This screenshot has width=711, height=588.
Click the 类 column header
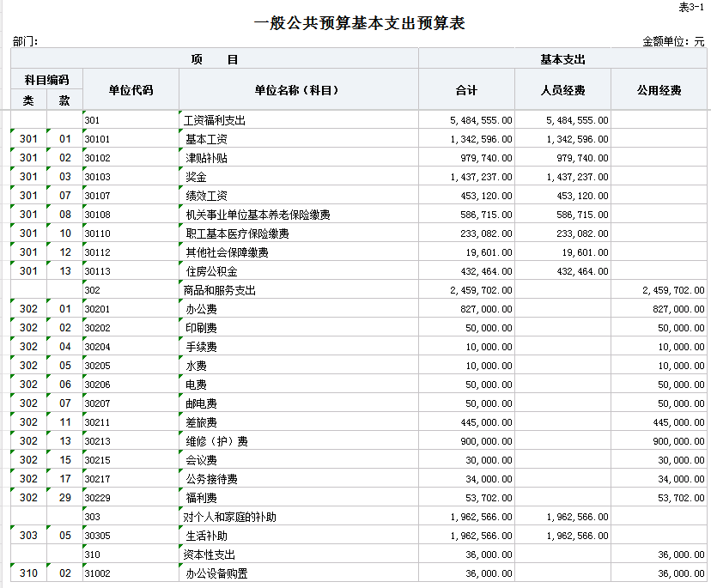28,100
